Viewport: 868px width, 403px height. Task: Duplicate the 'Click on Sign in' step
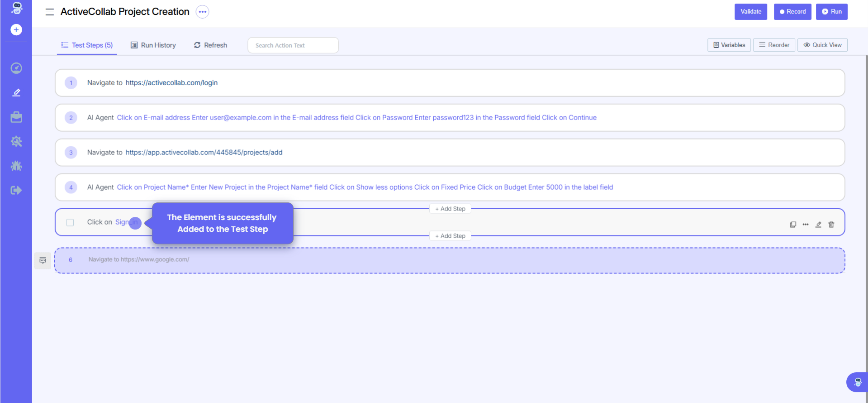(x=793, y=225)
